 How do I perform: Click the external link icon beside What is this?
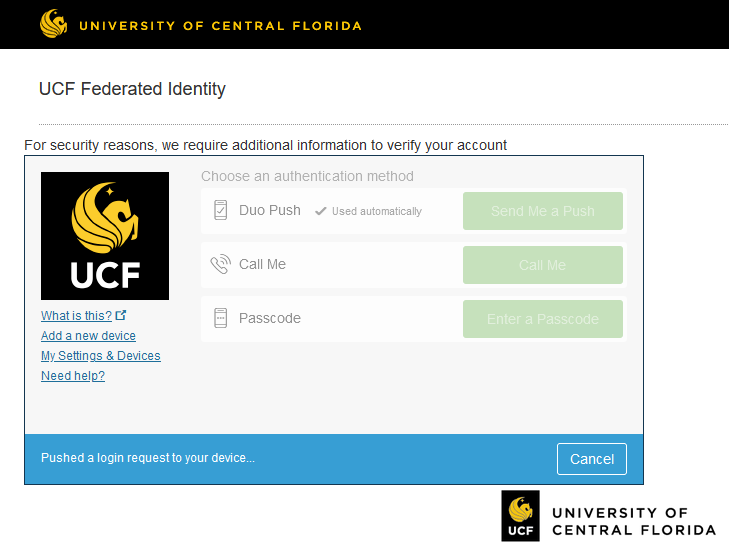121,315
